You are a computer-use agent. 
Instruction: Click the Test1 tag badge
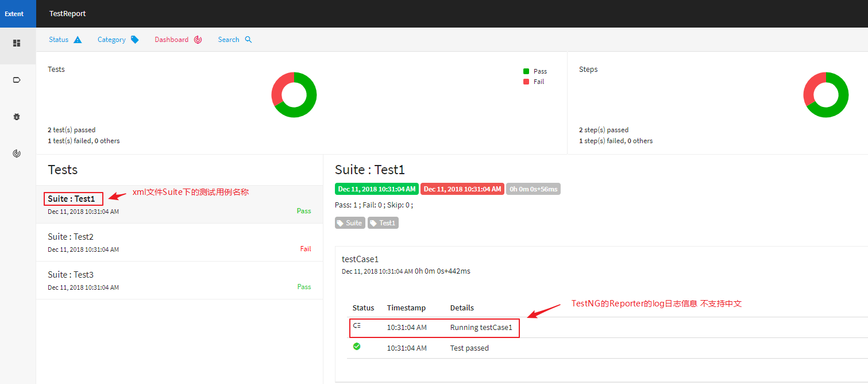[x=383, y=222]
